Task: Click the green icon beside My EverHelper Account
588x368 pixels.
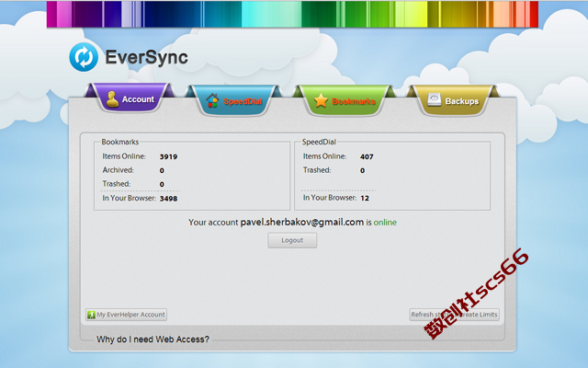Action: pyautogui.click(x=91, y=315)
